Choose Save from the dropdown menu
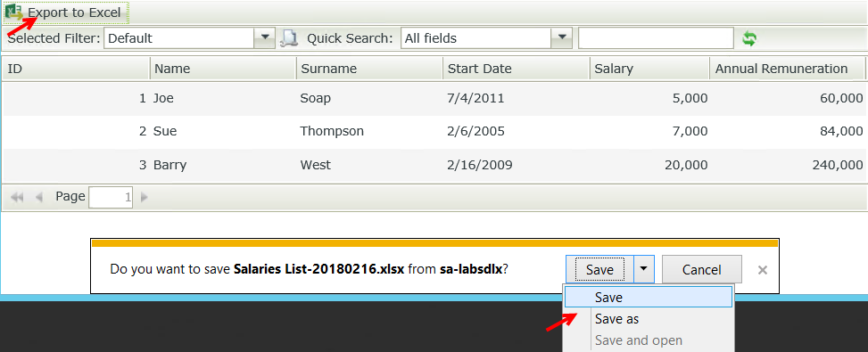The width and height of the screenshot is (868, 352). point(649,298)
